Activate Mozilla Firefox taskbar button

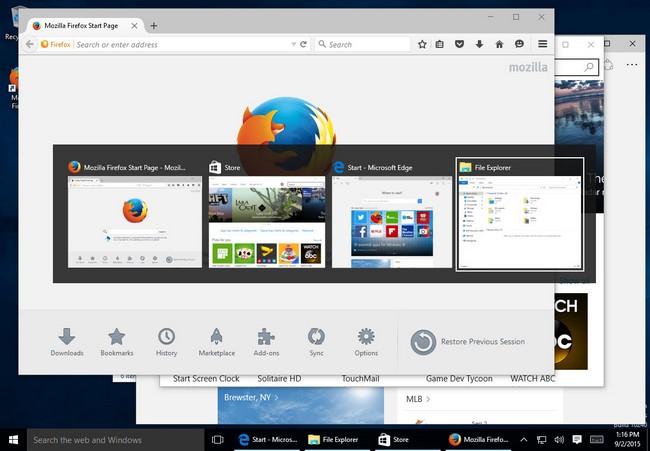[480, 440]
